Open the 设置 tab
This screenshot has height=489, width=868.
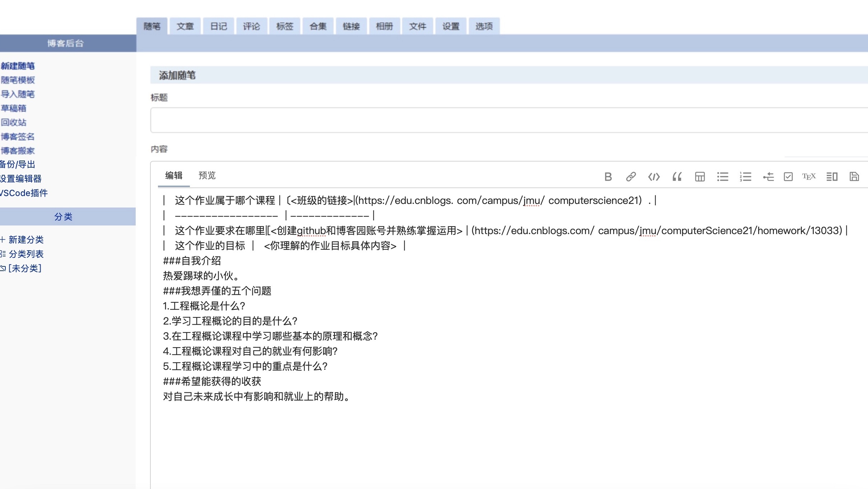pos(451,26)
